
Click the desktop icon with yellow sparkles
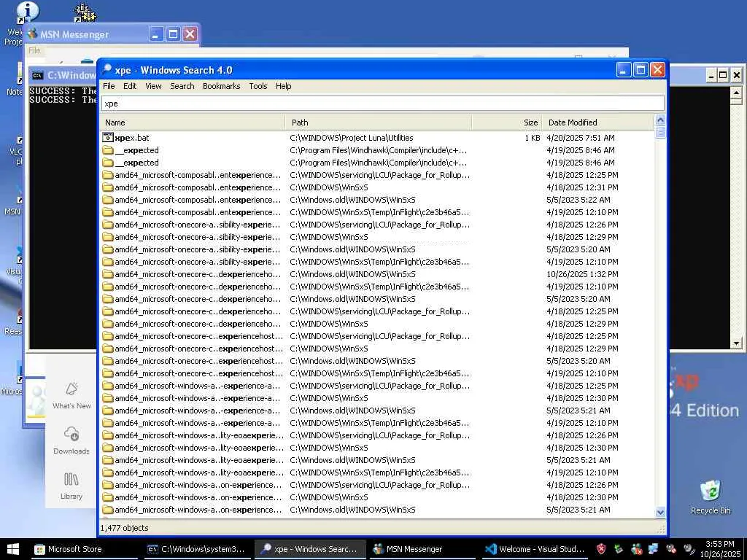[85, 13]
